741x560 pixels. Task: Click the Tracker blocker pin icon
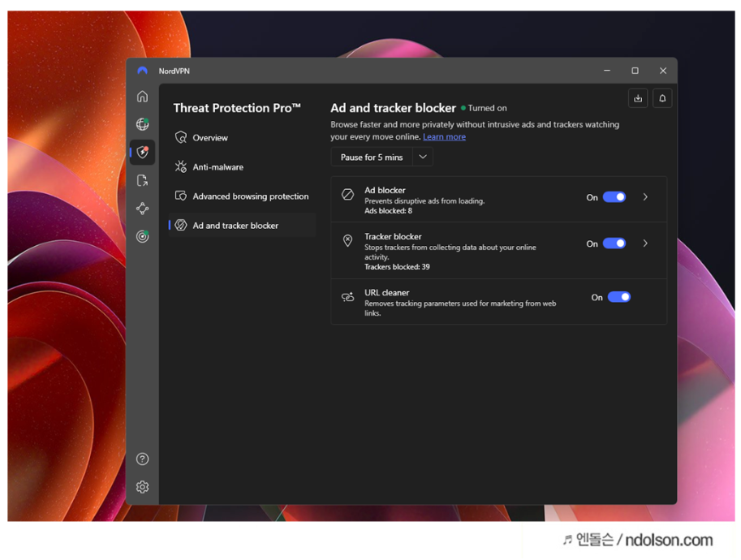[x=348, y=240]
